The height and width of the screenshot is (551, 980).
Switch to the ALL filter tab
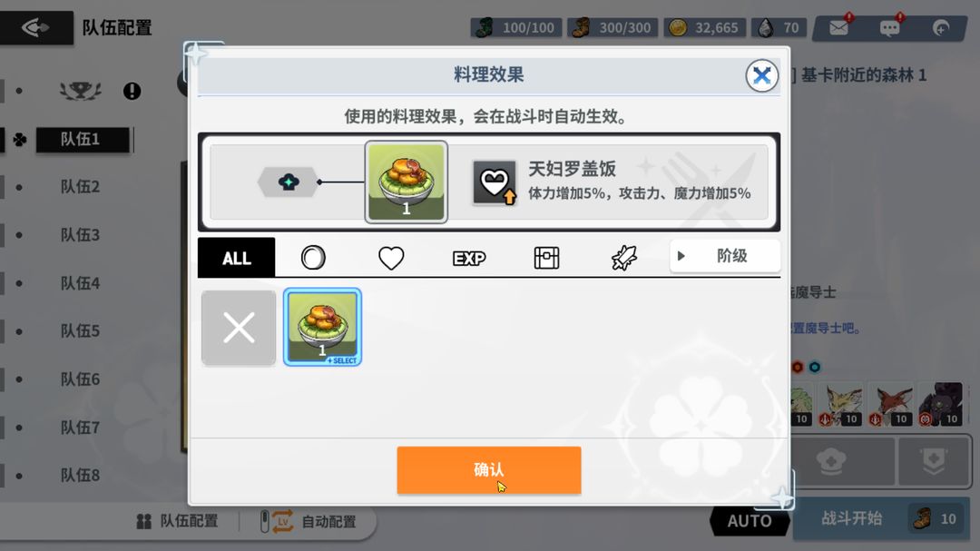[236, 258]
